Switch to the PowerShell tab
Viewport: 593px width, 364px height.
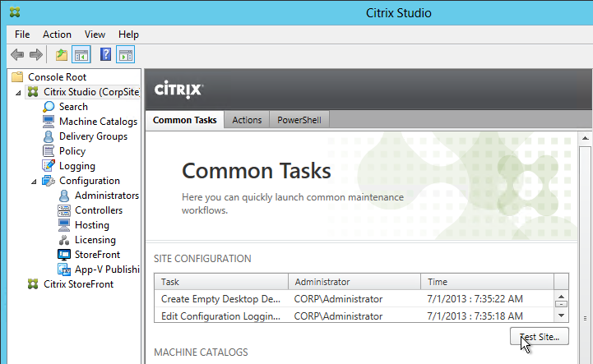pos(299,120)
